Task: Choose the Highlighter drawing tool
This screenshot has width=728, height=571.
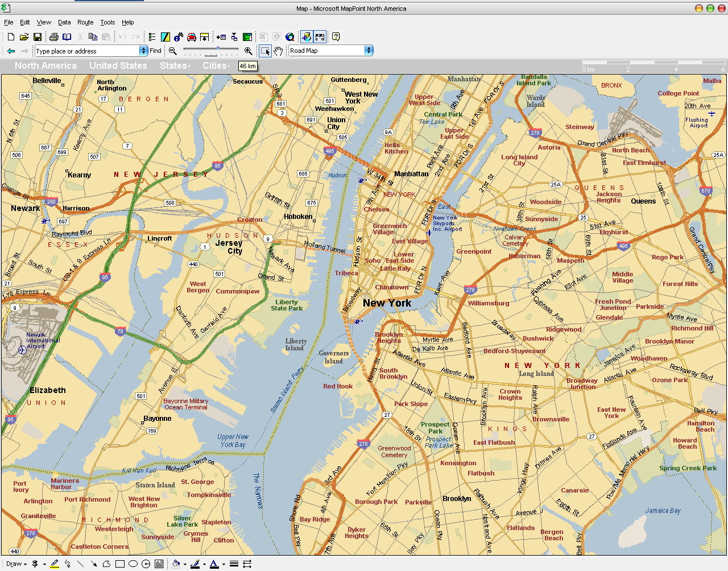Action: (x=55, y=564)
